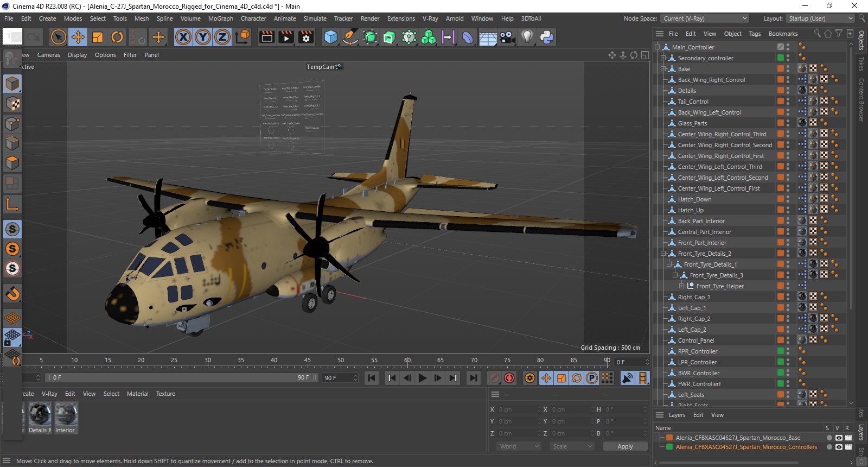Select the Rotate tool icon

point(117,37)
